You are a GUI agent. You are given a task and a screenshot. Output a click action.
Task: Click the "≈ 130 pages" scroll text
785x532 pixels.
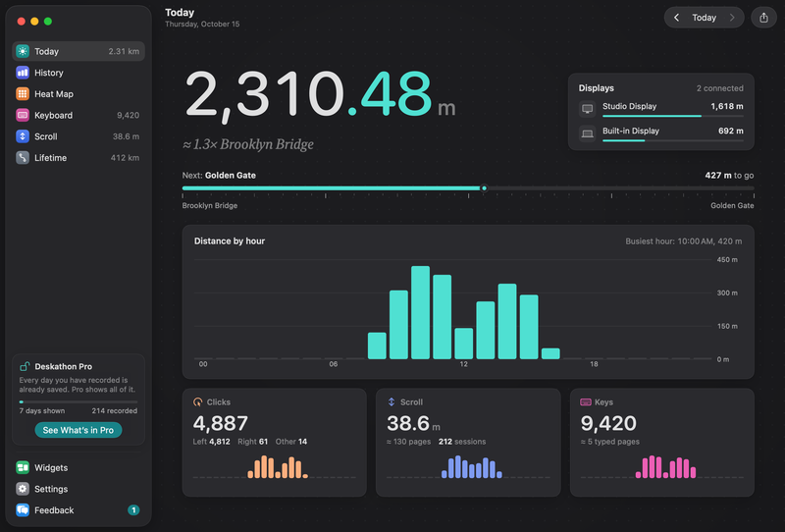(x=408, y=442)
